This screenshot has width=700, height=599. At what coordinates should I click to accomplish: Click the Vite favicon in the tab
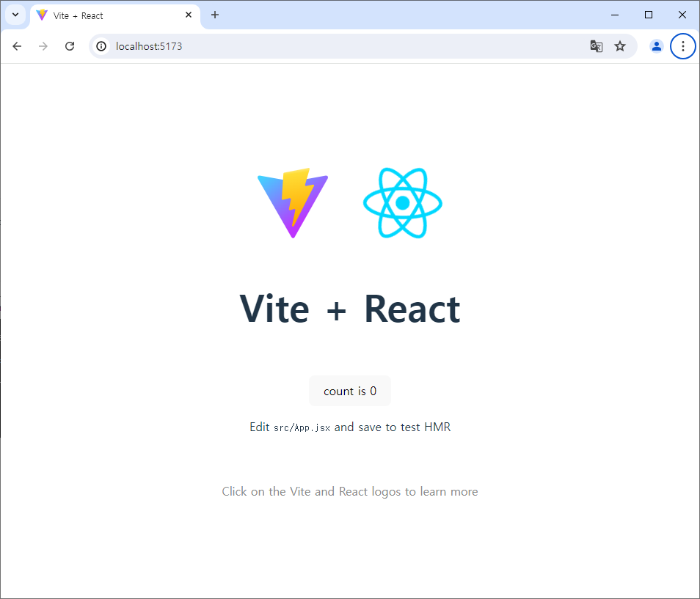click(42, 15)
